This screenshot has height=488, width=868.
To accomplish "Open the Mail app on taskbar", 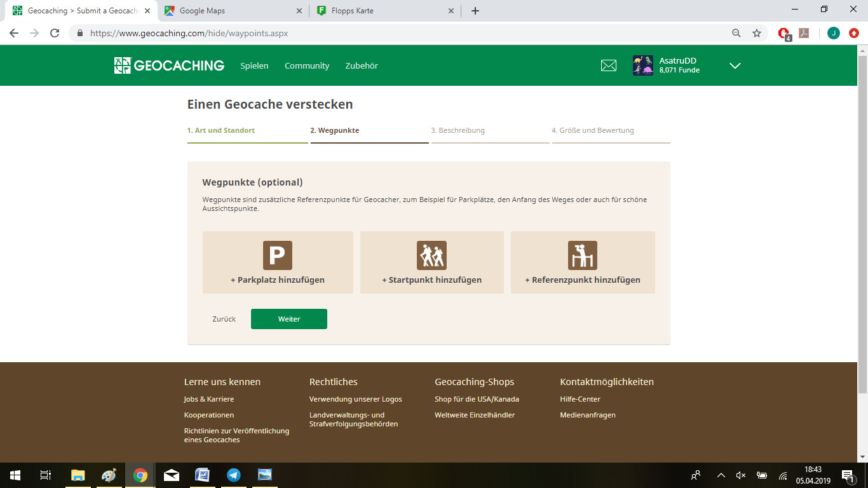I will pyautogui.click(x=172, y=475).
